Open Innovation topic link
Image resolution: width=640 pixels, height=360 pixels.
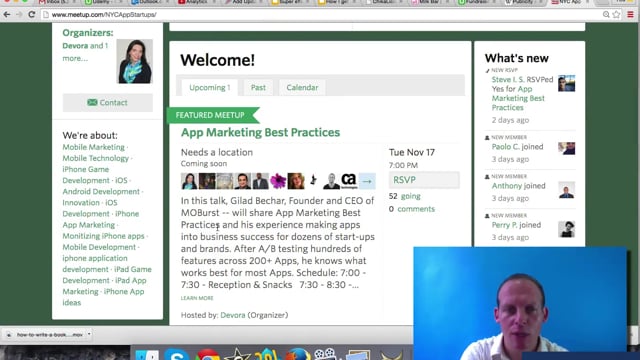(x=81, y=202)
